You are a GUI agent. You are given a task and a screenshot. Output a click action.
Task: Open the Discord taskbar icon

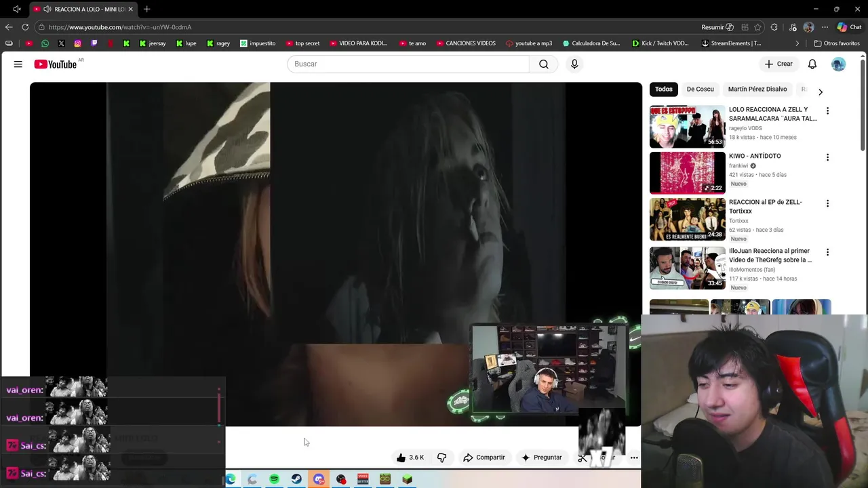tap(319, 479)
